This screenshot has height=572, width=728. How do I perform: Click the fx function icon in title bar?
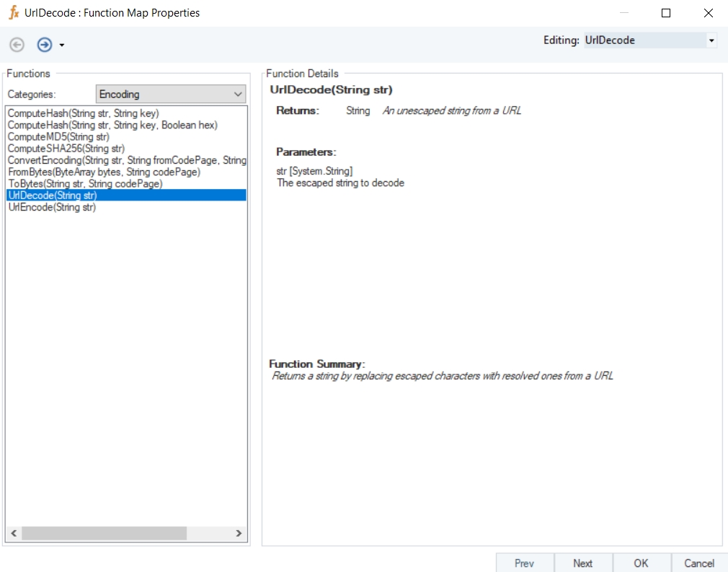pos(14,12)
